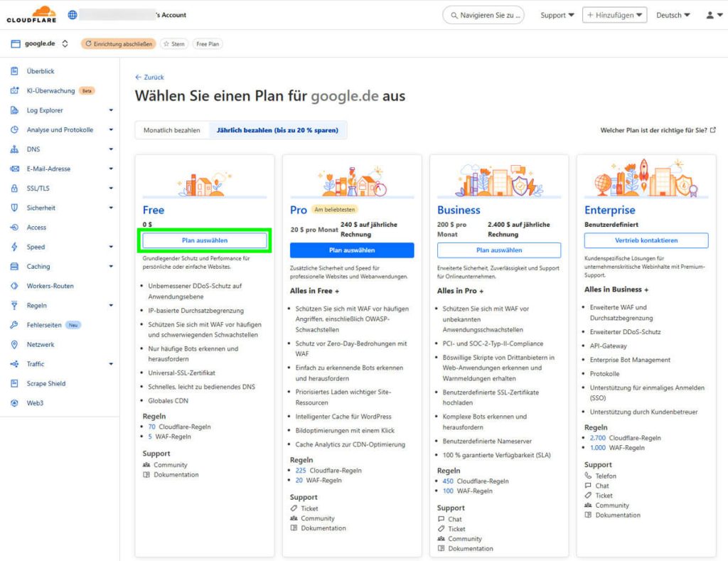This screenshot has width=728, height=561.
Task: Click the Speed lightning bolt icon
Action: 14,247
